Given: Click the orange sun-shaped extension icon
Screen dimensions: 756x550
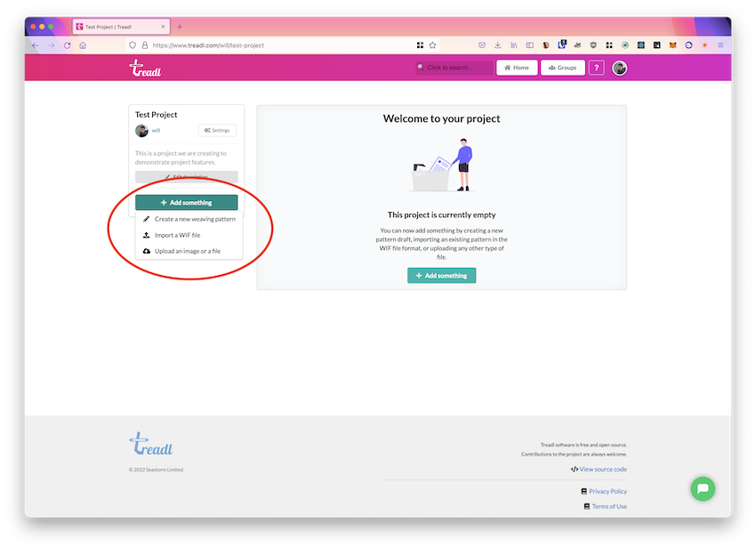Looking at the screenshot, I should tap(704, 45).
